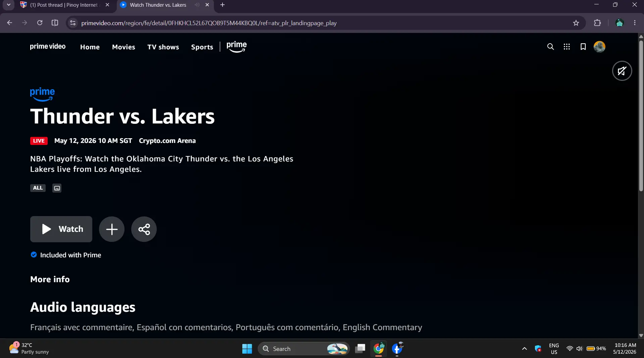644x358 pixels.
Task: Open Sports menu item
Action: pyautogui.click(x=202, y=47)
